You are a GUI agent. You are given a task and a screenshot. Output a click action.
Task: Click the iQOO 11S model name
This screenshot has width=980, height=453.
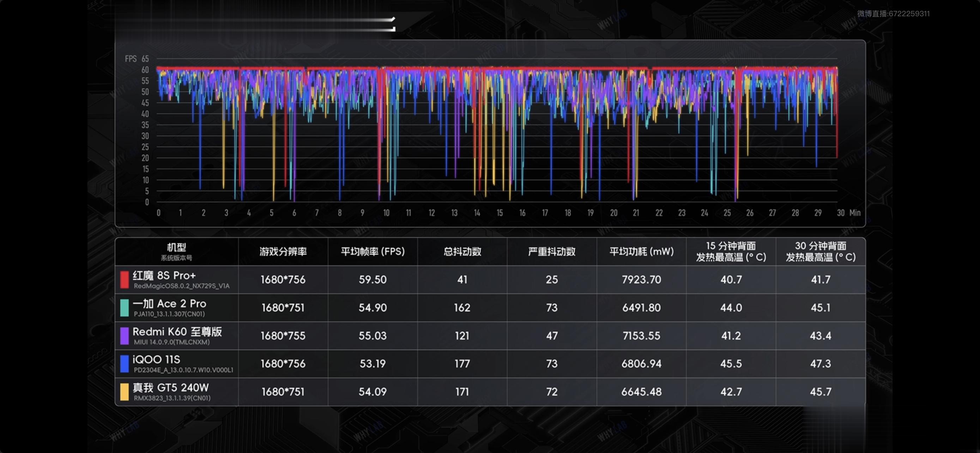[x=156, y=360]
